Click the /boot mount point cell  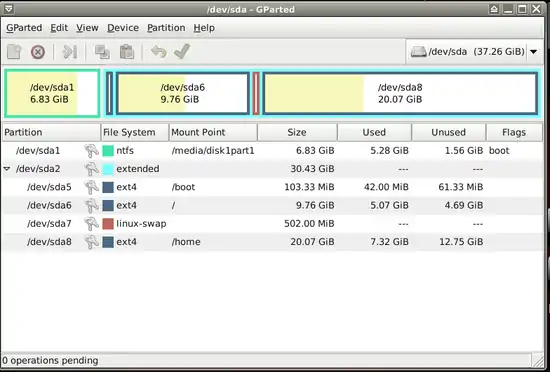point(183,187)
